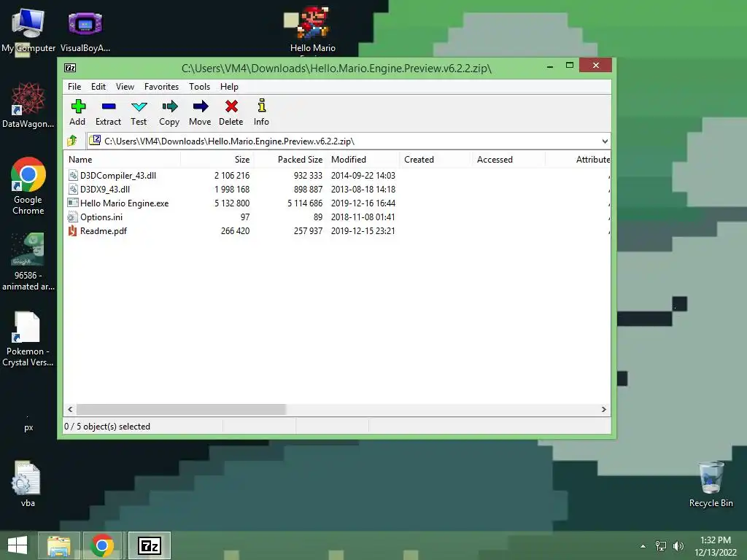Click the size value 5 132 800
Image resolution: width=747 pixels, height=560 pixels.
tap(232, 203)
